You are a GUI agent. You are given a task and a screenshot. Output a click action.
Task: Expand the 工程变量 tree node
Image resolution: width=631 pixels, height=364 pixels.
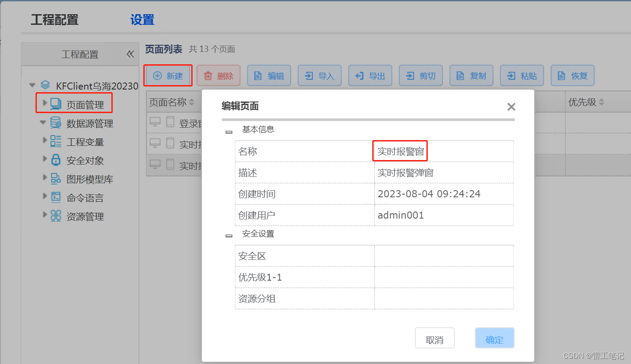pyautogui.click(x=44, y=140)
